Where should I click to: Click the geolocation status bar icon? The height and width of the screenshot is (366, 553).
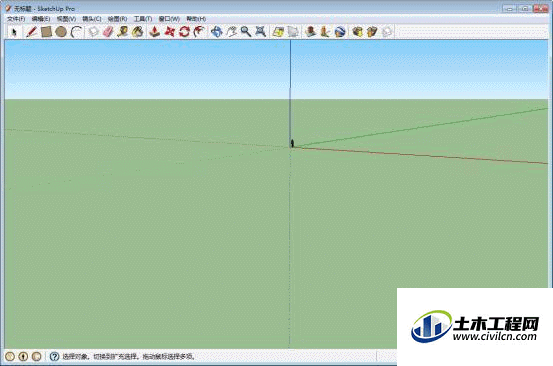coord(10,356)
